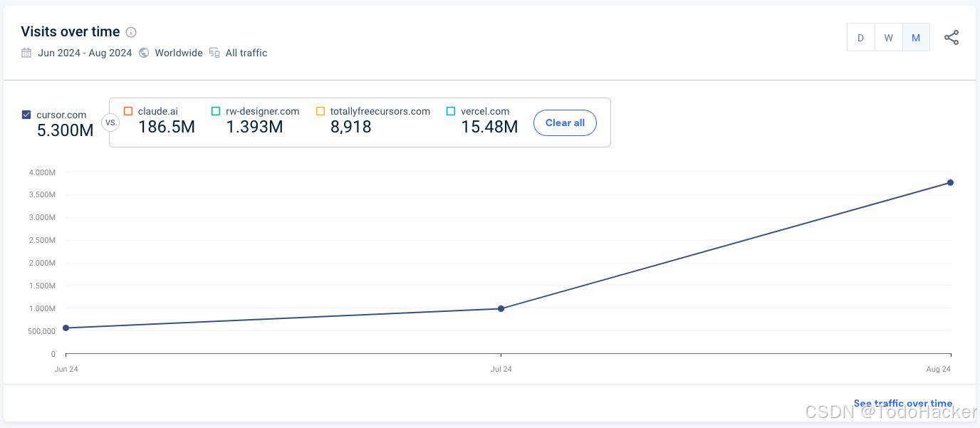980x428 pixels.
Task: Click the Worldwide label
Action: [x=179, y=53]
